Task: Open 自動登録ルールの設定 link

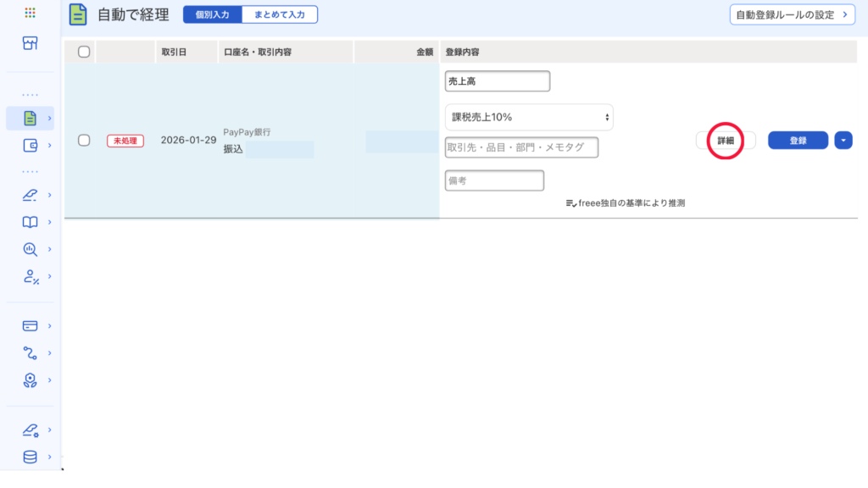Action: tap(792, 14)
